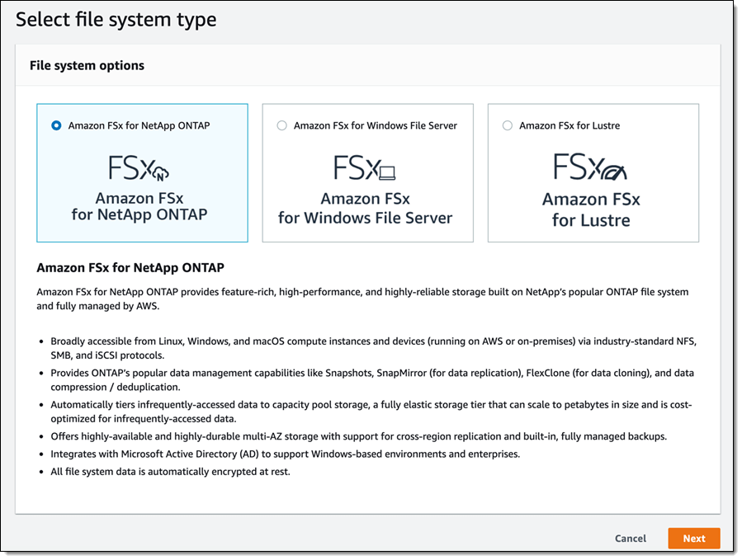
Task: Click the orange Next button icon area
Action: click(x=693, y=538)
